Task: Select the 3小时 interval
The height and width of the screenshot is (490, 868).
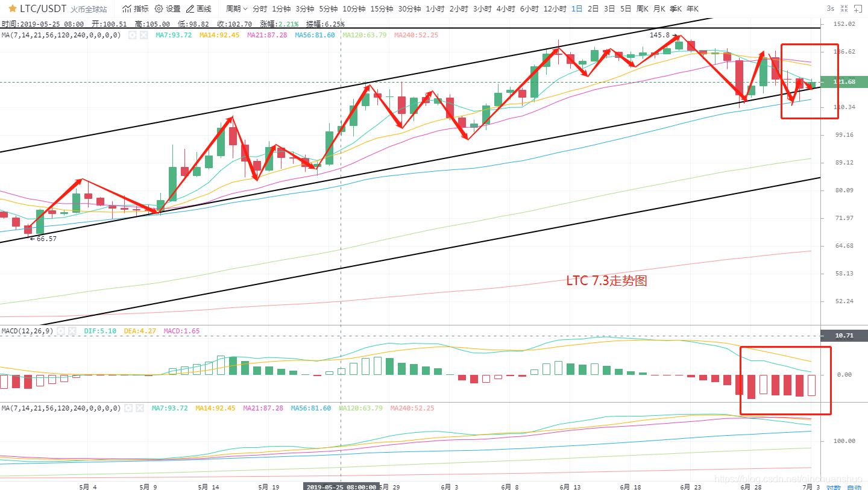Action: click(x=482, y=9)
